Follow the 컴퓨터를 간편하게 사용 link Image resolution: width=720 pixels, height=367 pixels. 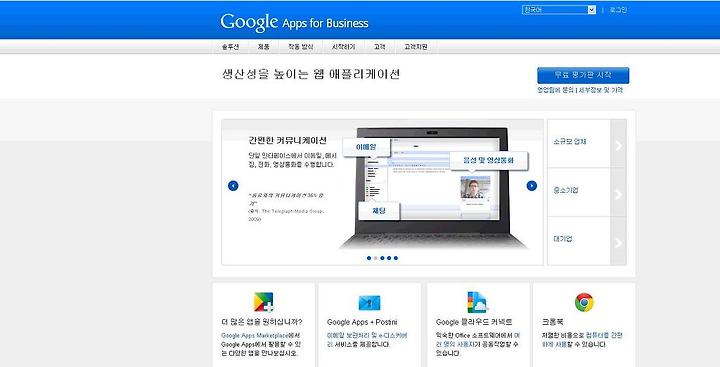pyautogui.click(x=582, y=340)
